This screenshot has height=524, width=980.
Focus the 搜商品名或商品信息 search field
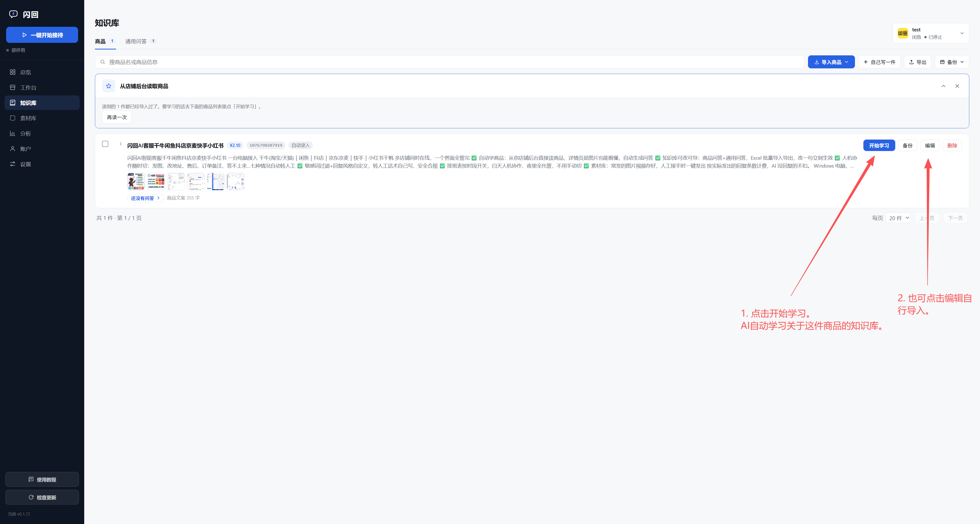pos(449,62)
